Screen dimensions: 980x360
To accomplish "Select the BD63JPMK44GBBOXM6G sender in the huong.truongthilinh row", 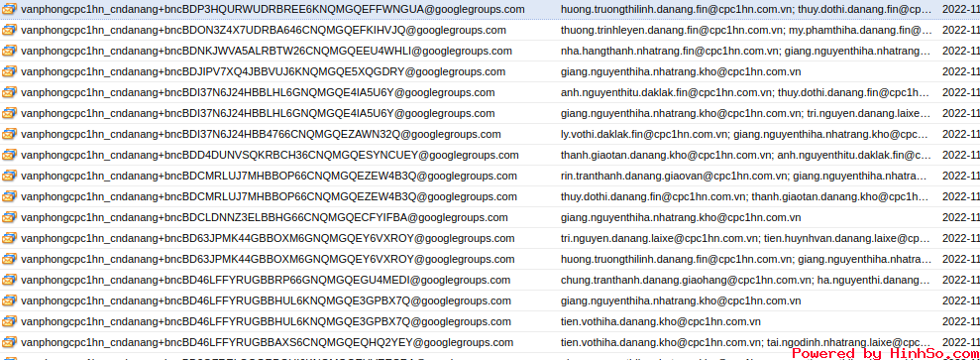I will click(269, 260).
